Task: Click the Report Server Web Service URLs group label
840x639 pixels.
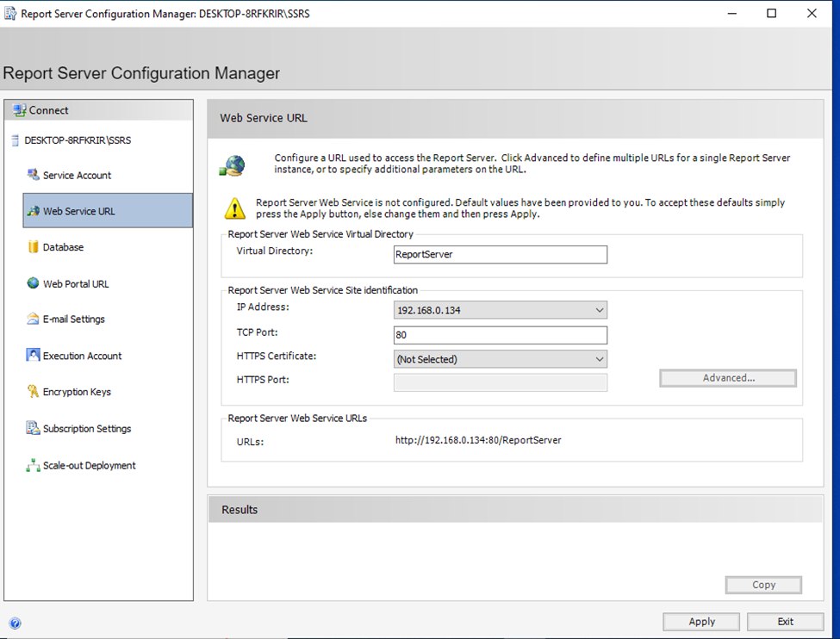Action: (297, 419)
